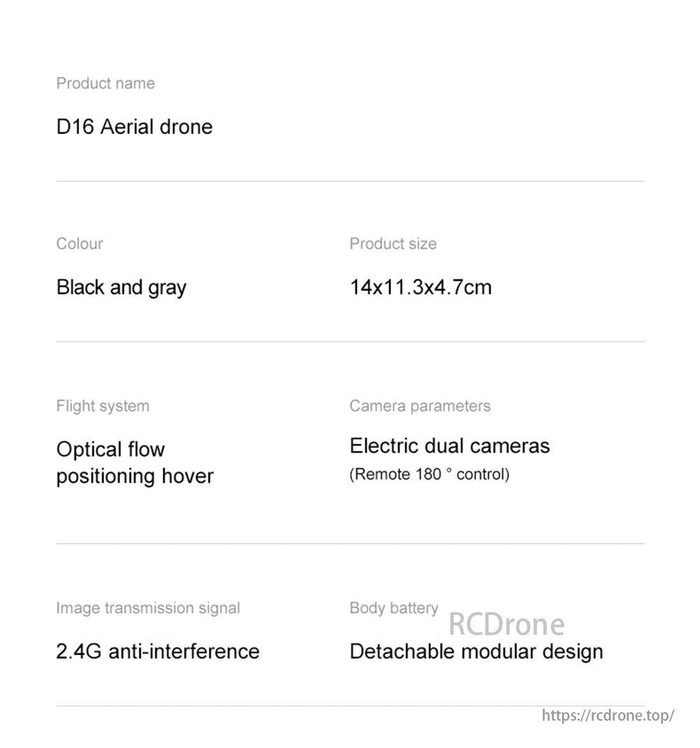Viewport: 700px width, 748px height.
Task: Click the RCDrone watermark logo
Action: point(506,624)
